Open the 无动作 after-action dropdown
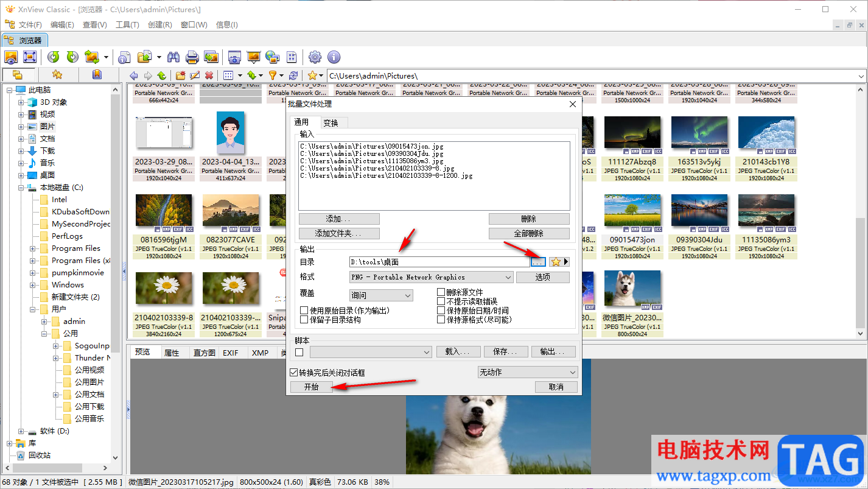Screen dimensions: 868x489 [528, 372]
